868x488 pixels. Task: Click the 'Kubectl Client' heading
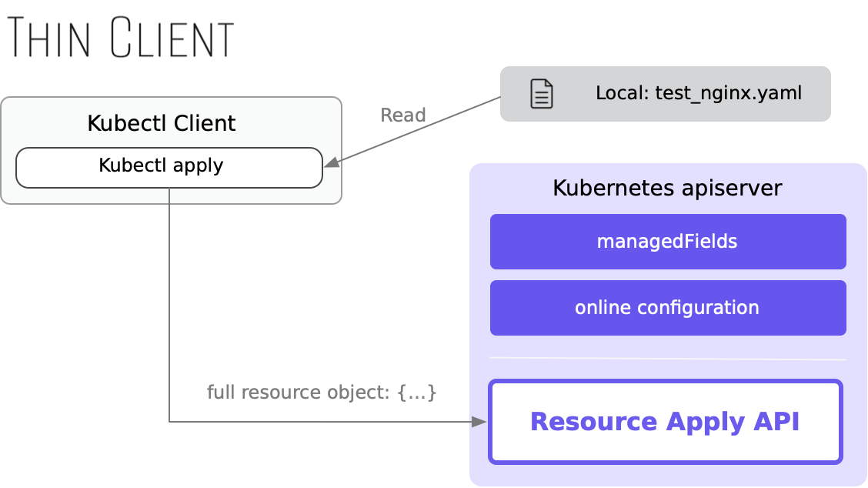162,123
